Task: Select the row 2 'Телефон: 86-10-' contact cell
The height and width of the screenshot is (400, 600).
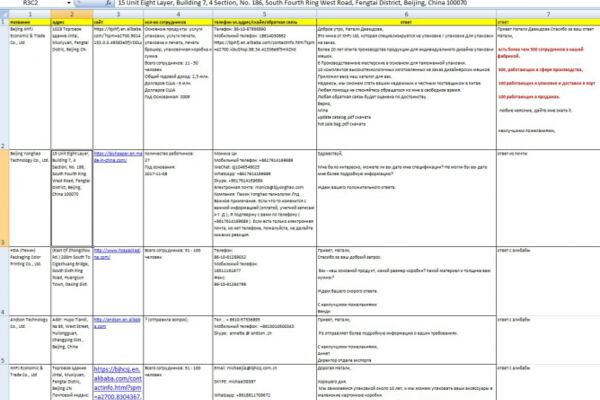Action: coord(264,88)
